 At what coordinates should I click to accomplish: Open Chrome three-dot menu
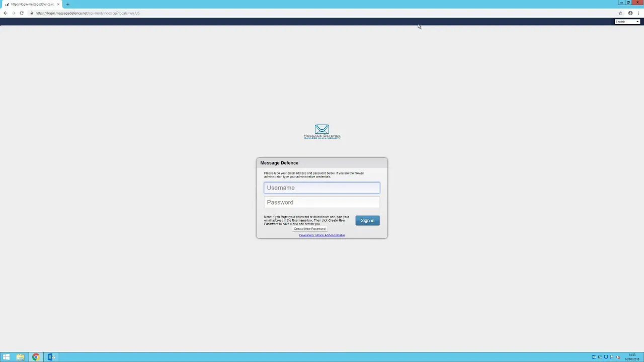638,13
